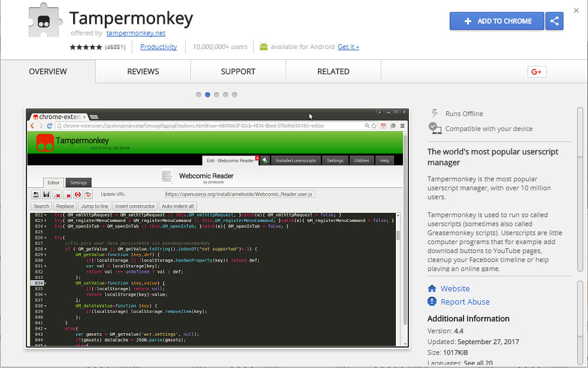Collapse the if block at line 828

pyautogui.click(x=46, y=249)
